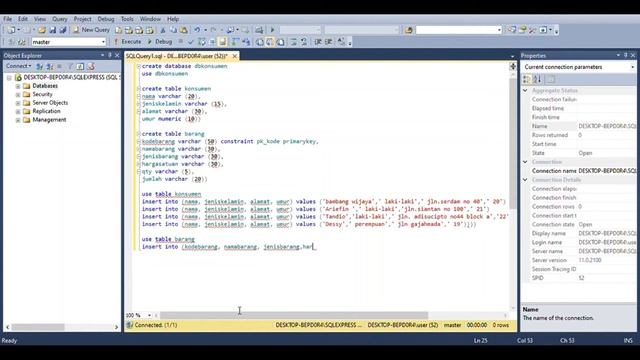Viewport: 640px width, 360px height.
Task: Open the File menu
Action: point(7,19)
